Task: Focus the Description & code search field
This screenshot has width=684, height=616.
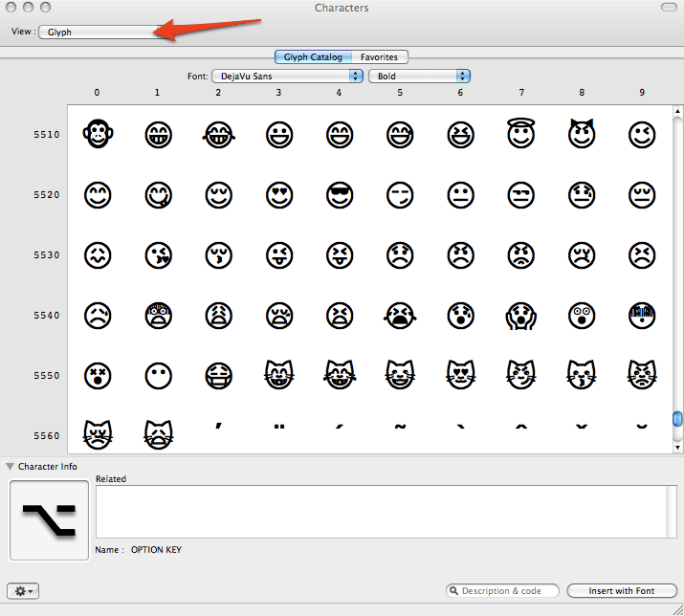Action: [x=502, y=591]
